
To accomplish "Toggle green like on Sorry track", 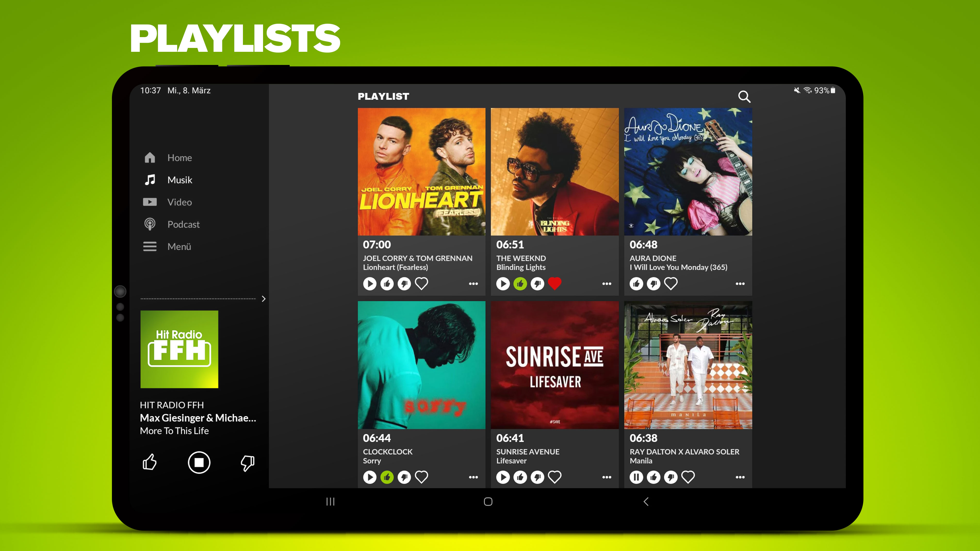I will 387,477.
